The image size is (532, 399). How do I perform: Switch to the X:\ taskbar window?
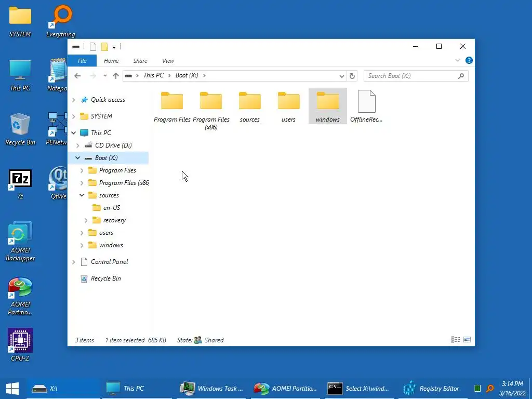(x=63, y=389)
